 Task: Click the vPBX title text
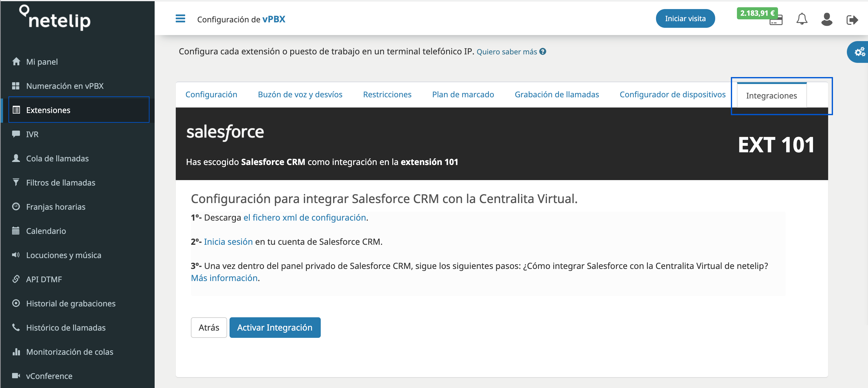pos(274,19)
